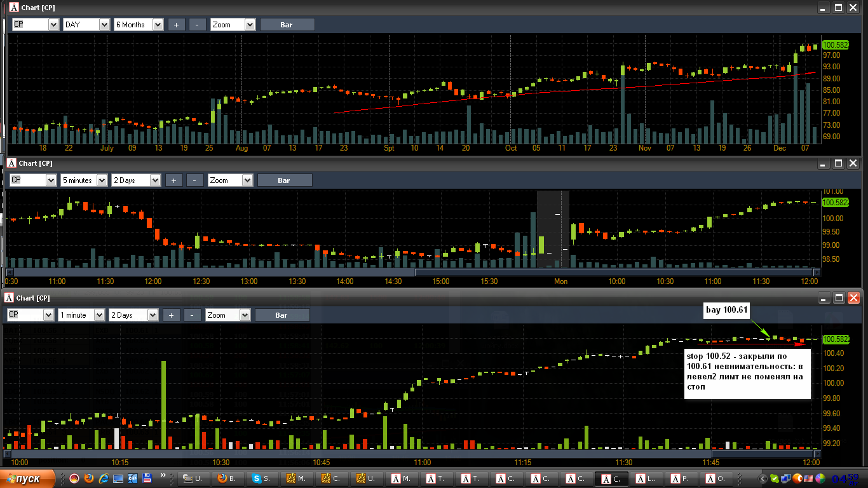The height and width of the screenshot is (488, 868).
Task: Click the 5 minutes chart horizontal scrollbar
Action: (x=413, y=273)
